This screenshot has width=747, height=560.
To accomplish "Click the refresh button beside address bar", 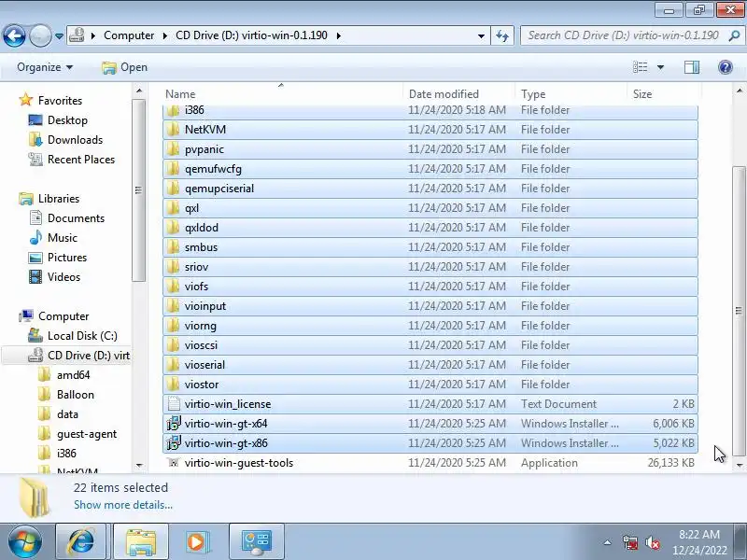I will point(502,35).
